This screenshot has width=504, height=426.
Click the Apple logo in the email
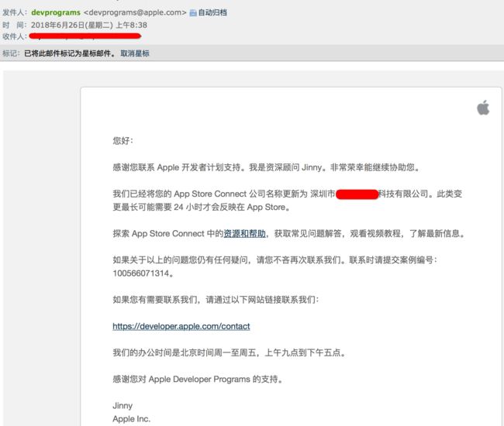coord(483,108)
